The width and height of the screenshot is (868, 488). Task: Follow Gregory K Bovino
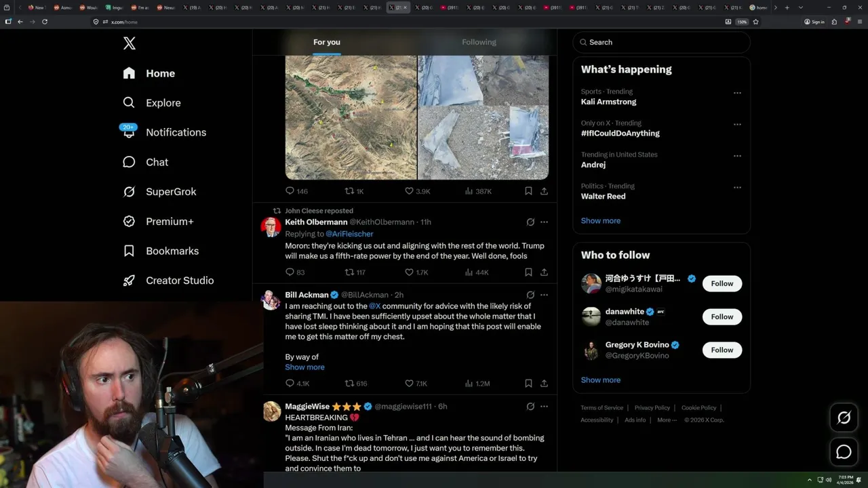point(722,350)
